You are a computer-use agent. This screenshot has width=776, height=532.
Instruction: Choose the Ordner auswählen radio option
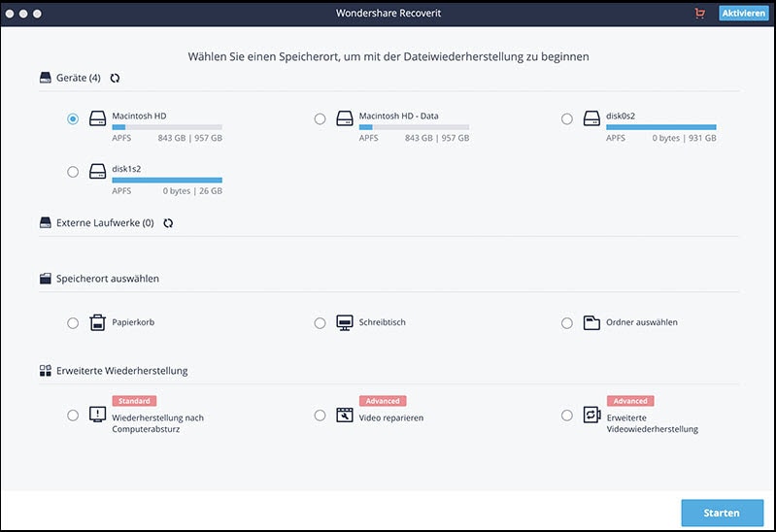[566, 323]
